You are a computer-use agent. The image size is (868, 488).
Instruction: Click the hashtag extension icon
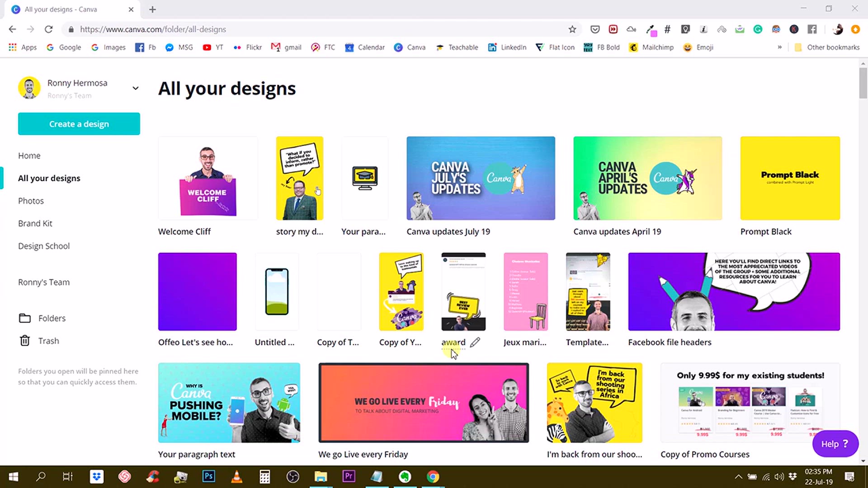(x=667, y=29)
